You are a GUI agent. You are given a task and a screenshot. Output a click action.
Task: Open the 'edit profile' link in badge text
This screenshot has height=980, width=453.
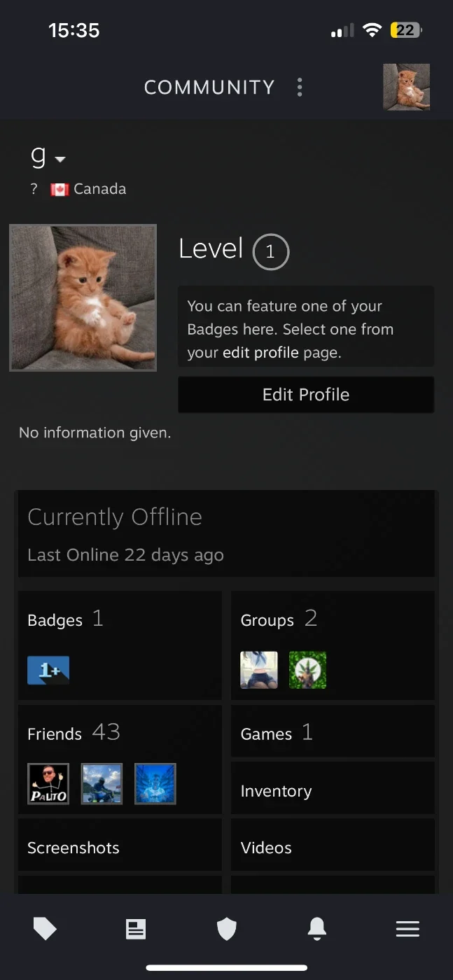260,353
